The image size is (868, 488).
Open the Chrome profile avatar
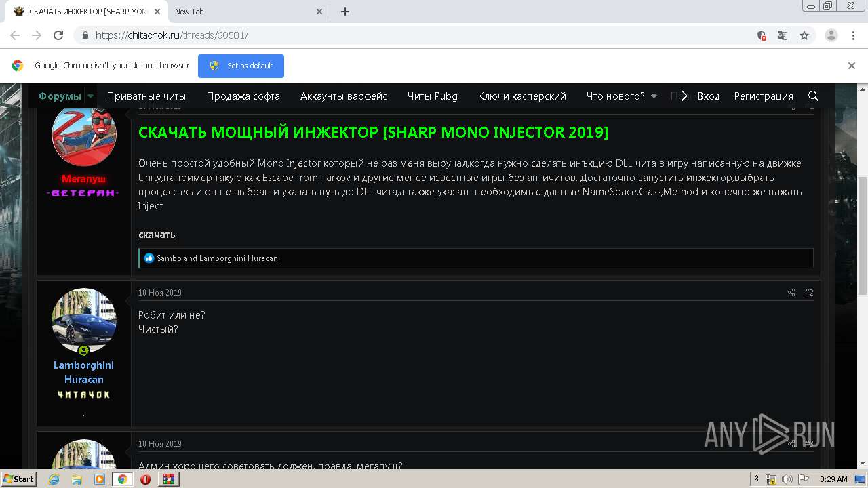pos(831,35)
